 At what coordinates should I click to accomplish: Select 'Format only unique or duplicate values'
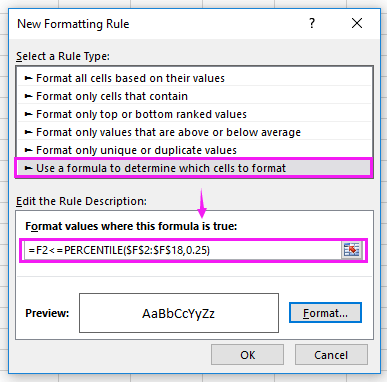click(194, 150)
